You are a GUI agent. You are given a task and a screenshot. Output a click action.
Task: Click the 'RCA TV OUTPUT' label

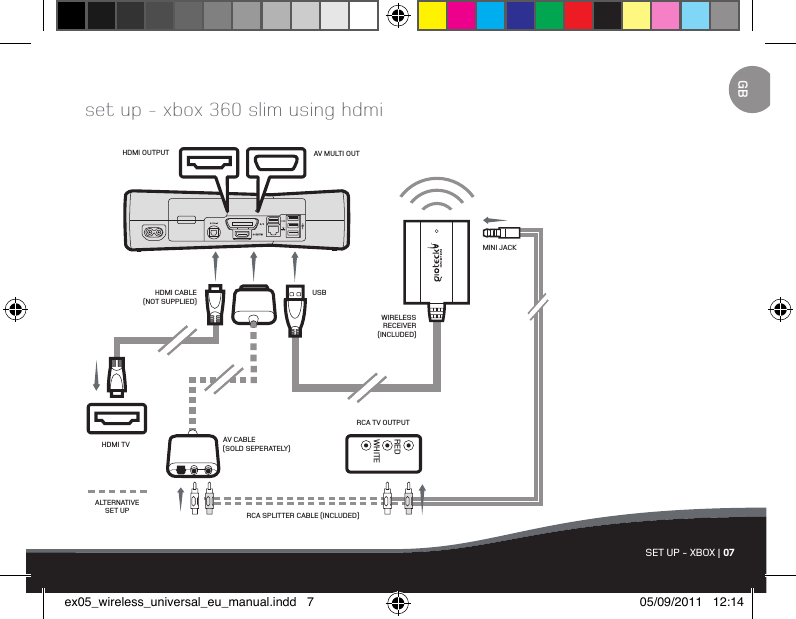pos(383,422)
